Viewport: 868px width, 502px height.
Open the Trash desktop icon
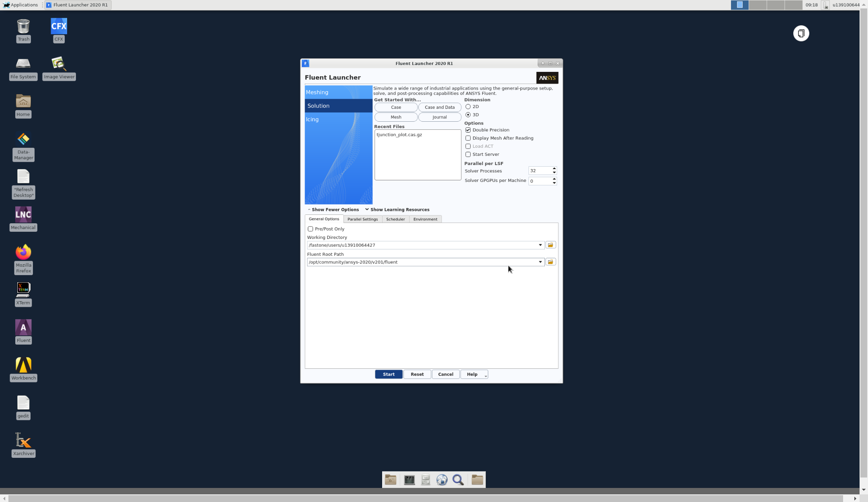[23, 30]
